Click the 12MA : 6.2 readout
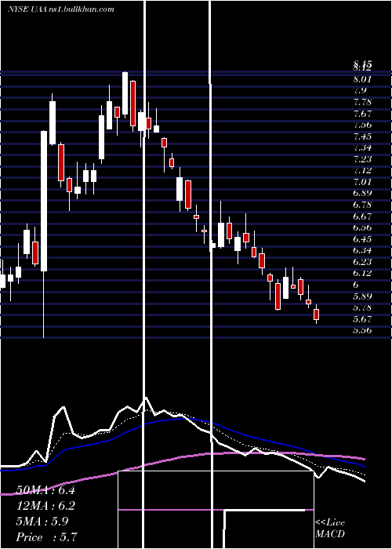 coord(45,506)
